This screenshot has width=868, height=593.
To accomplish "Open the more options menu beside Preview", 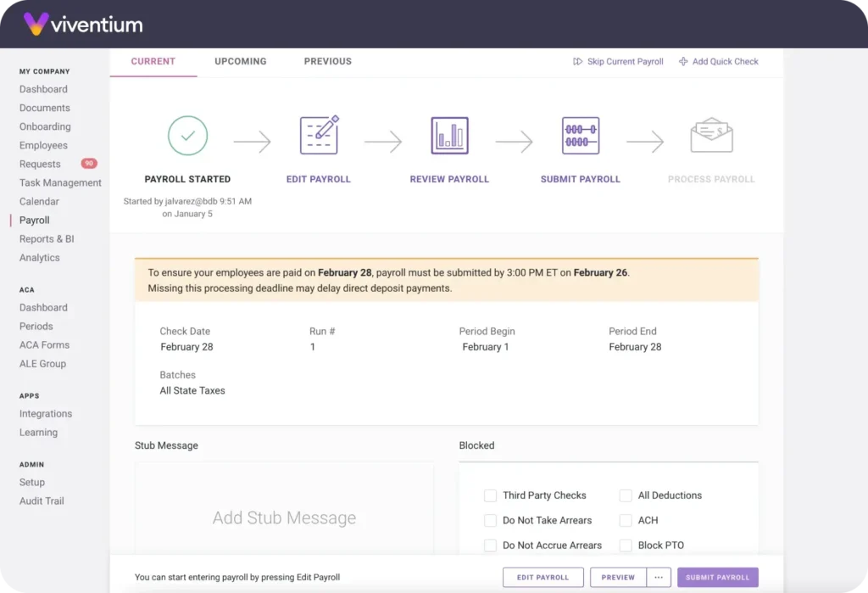I will click(x=659, y=577).
